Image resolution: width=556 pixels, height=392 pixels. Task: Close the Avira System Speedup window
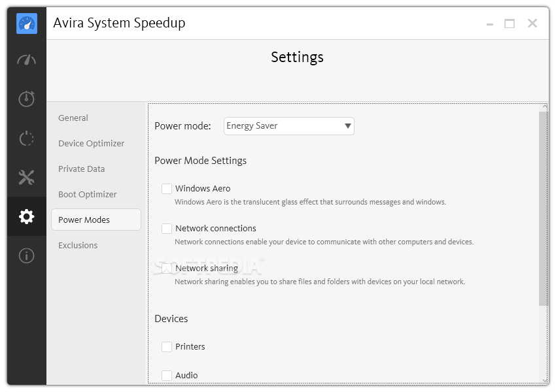[532, 24]
